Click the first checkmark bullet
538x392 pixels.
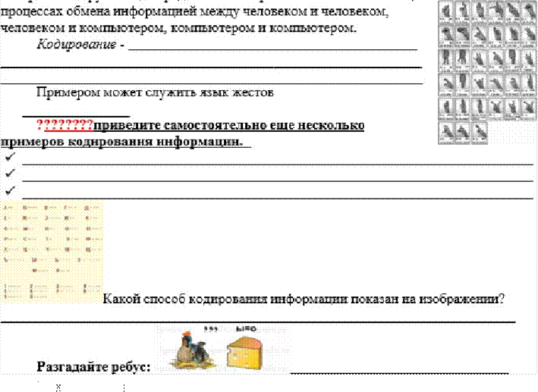click(x=10, y=156)
